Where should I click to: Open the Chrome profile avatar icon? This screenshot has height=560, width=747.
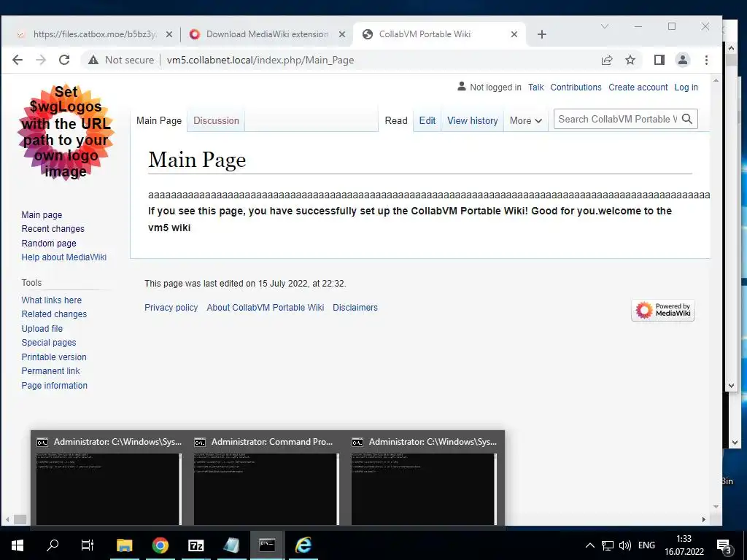coord(683,60)
